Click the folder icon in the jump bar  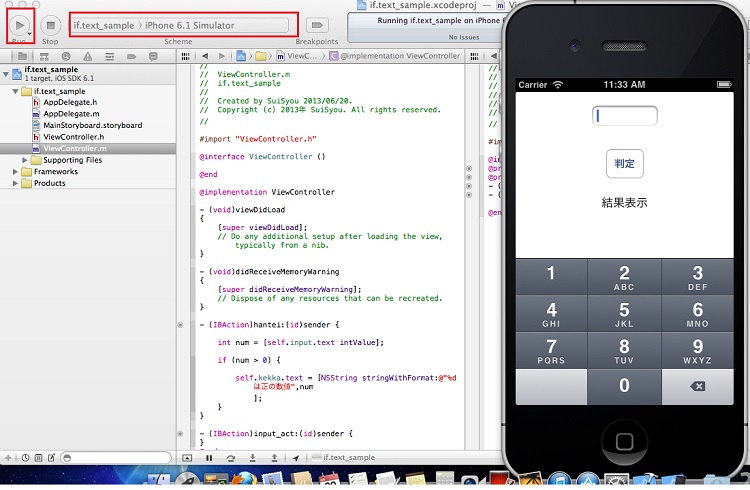261,56
